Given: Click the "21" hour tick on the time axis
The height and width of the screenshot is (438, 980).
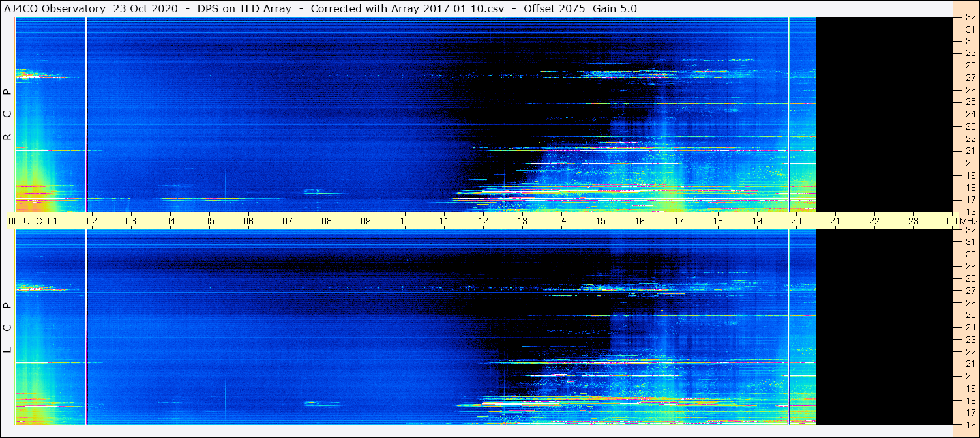Looking at the screenshot, I should click(835, 221).
